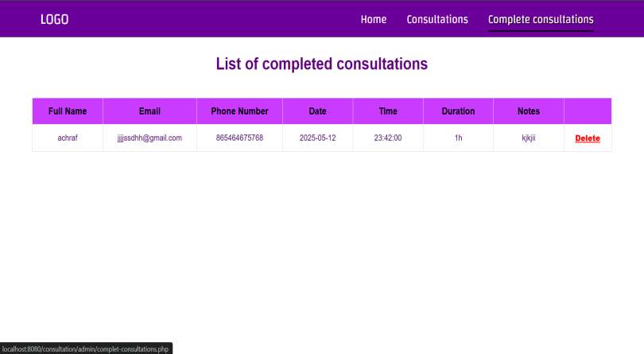Image resolution: width=644 pixels, height=354 pixels.
Task: Delete the achraf consultation row
Action: click(588, 138)
